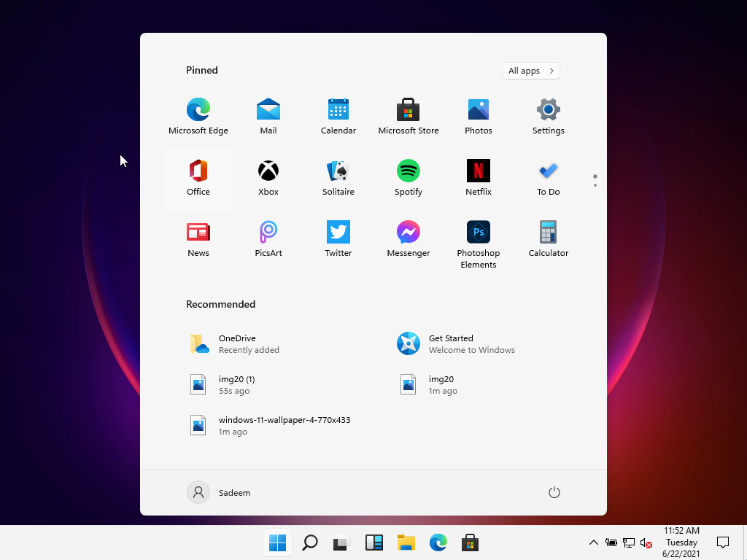This screenshot has height=560, width=747.
Task: Open Task View on taskbar
Action: [341, 542]
